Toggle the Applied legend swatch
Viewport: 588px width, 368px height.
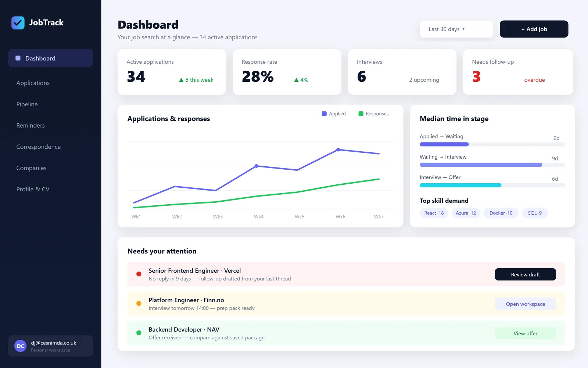coord(324,114)
